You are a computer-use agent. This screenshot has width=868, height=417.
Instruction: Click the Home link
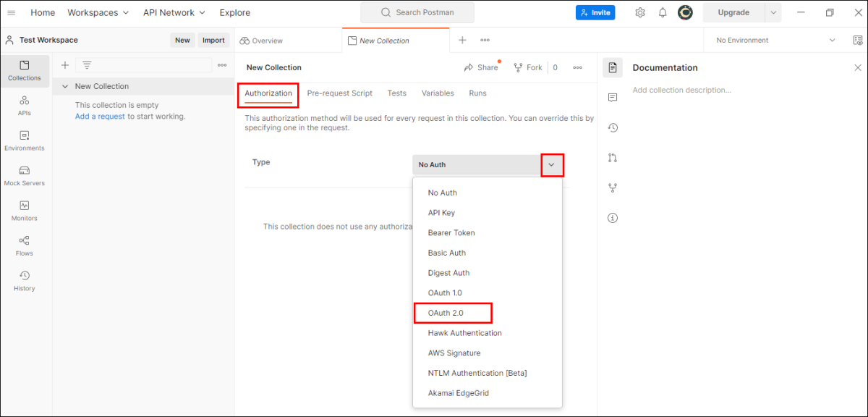point(43,12)
